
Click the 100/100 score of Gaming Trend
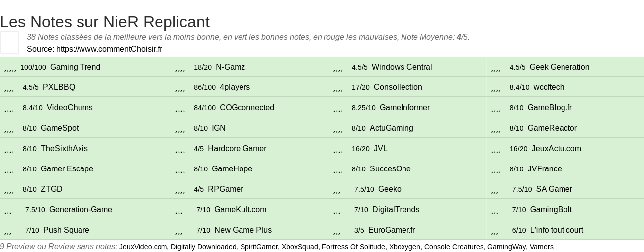coord(33,67)
